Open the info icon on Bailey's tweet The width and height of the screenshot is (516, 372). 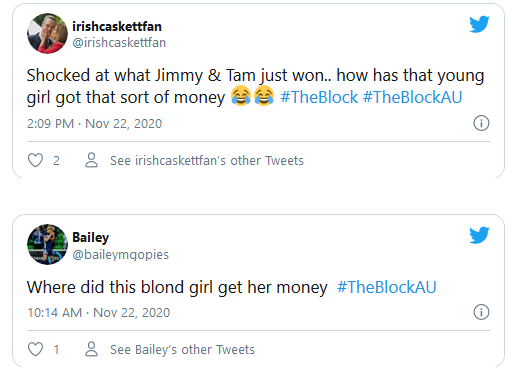481,312
